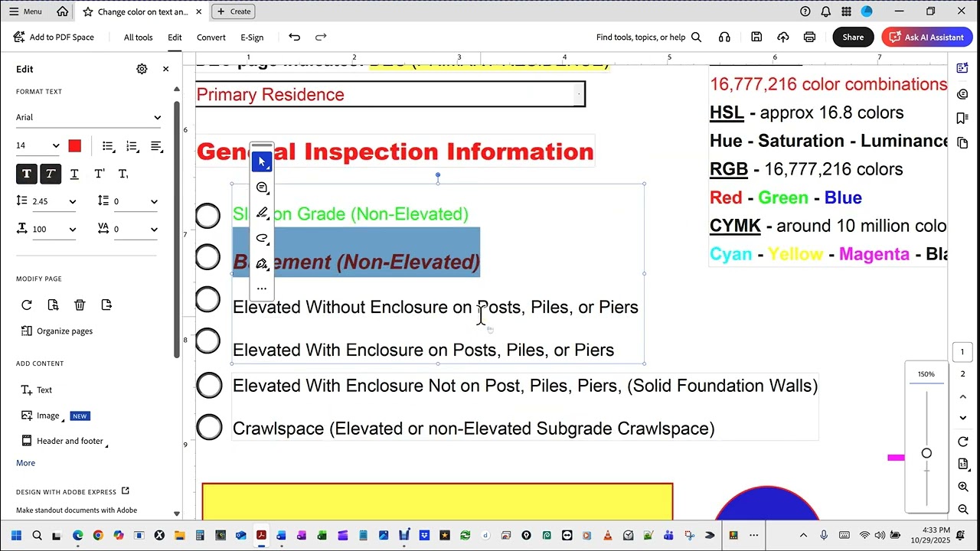Click the Find tools search field
The height and width of the screenshot is (551, 980).
click(649, 37)
